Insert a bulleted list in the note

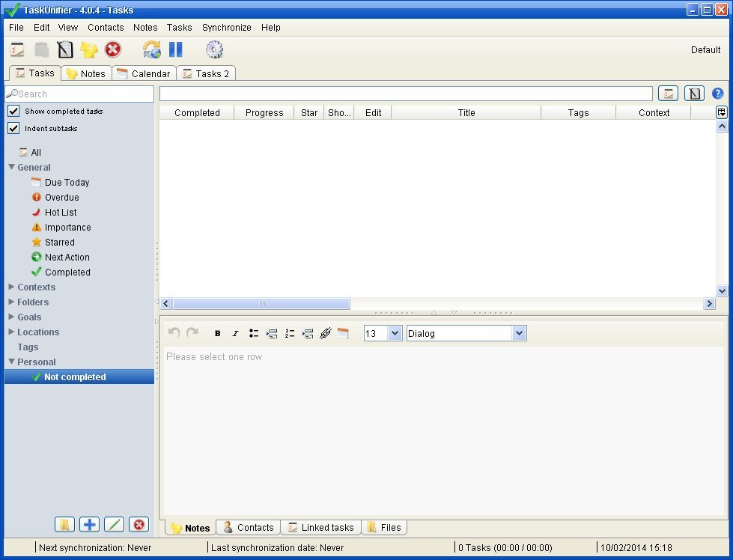(253, 333)
